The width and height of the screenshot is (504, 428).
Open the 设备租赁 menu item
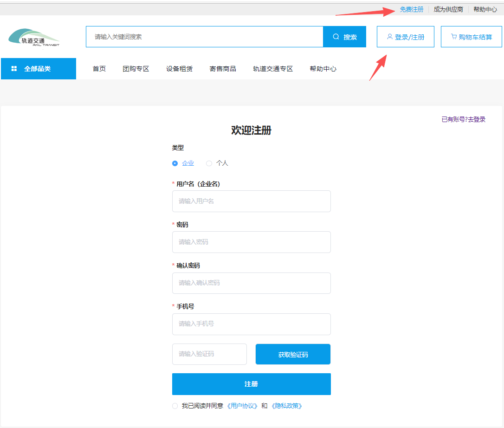179,69
